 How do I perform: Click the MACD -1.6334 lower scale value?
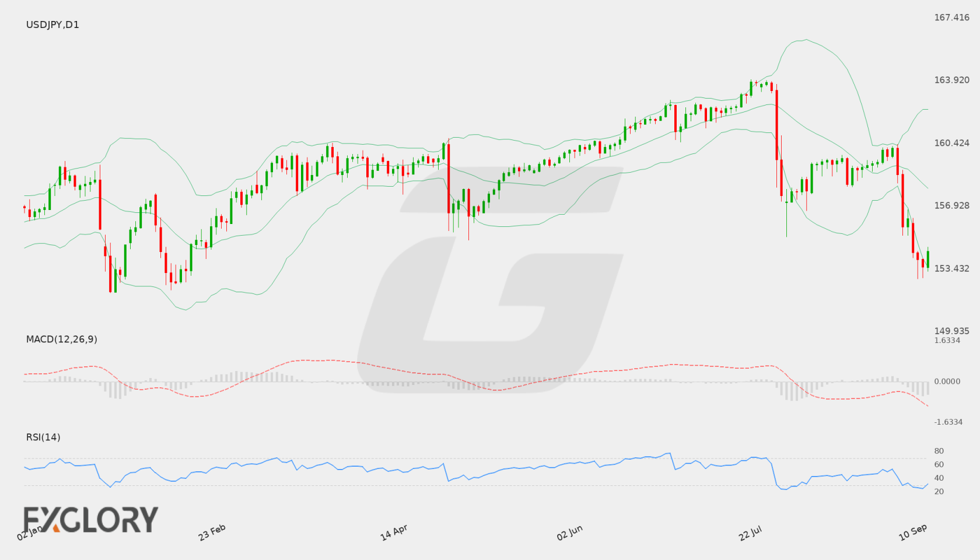pyautogui.click(x=949, y=422)
